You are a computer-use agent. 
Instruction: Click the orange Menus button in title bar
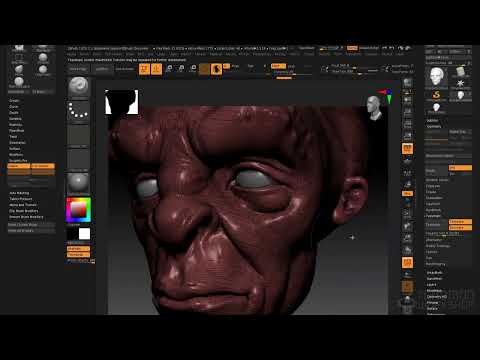coord(352,48)
